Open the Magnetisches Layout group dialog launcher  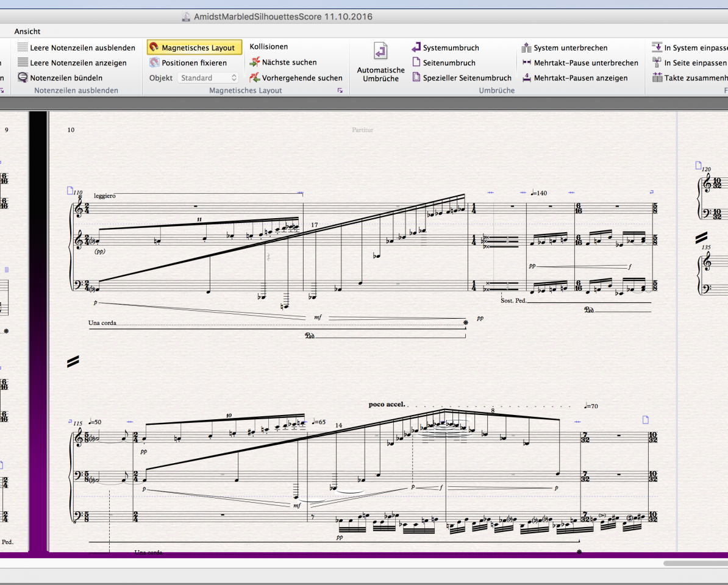[x=340, y=90]
